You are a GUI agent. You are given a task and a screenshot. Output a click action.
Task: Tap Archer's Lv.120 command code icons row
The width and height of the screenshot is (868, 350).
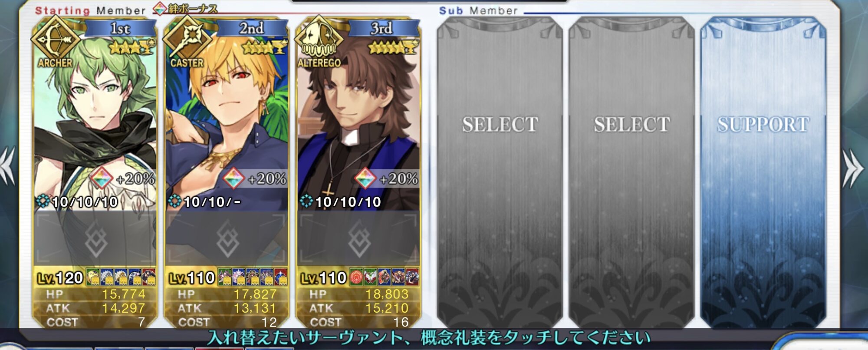121,277
